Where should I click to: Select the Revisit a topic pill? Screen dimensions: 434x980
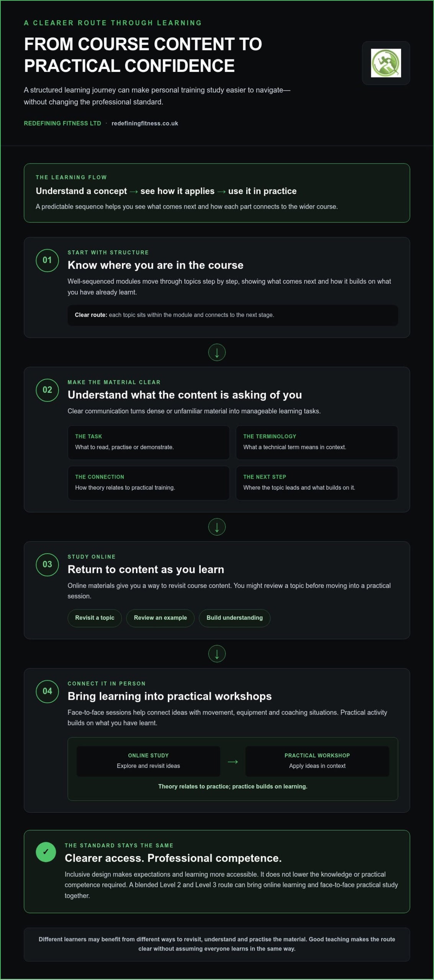click(x=95, y=618)
